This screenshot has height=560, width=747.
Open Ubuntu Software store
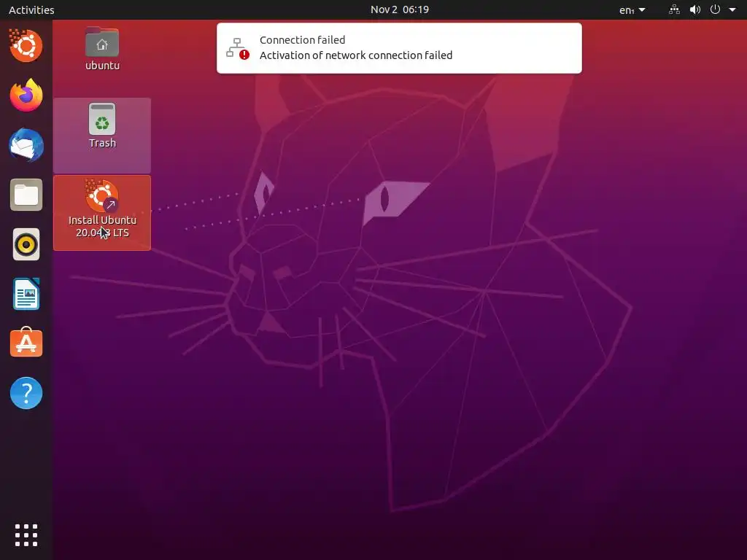pos(26,343)
